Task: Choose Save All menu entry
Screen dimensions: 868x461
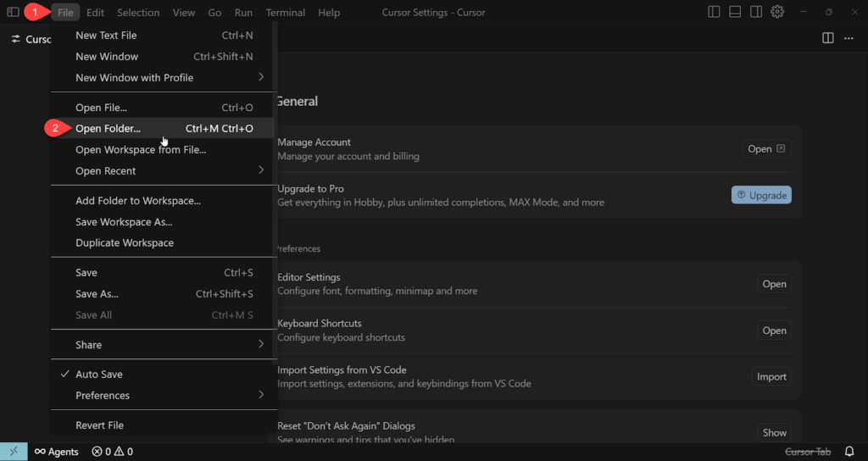Action: pyautogui.click(x=162, y=315)
